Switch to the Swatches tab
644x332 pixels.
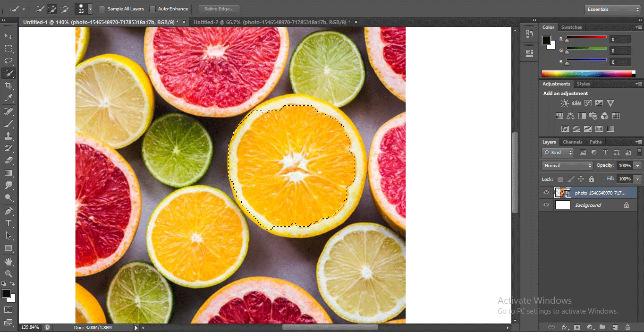pos(571,27)
